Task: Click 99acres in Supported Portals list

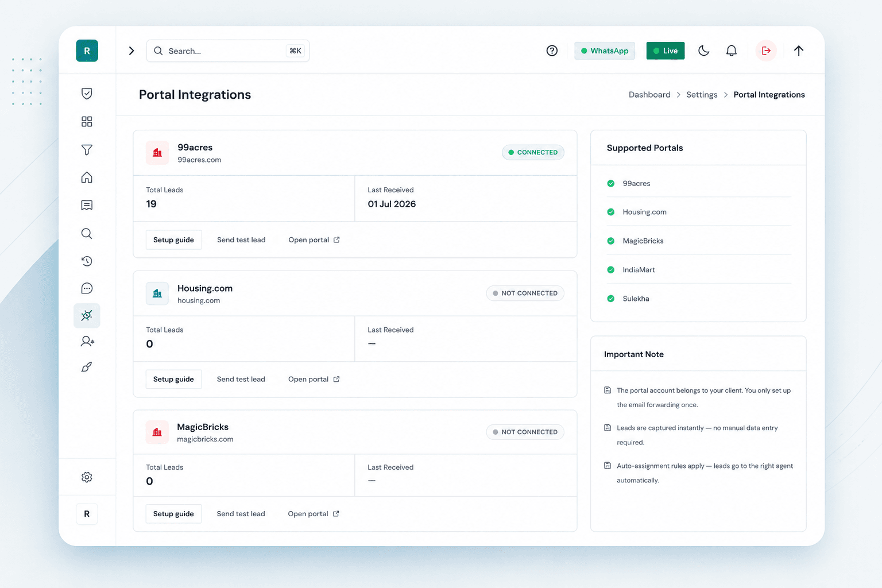Action: 636,184
